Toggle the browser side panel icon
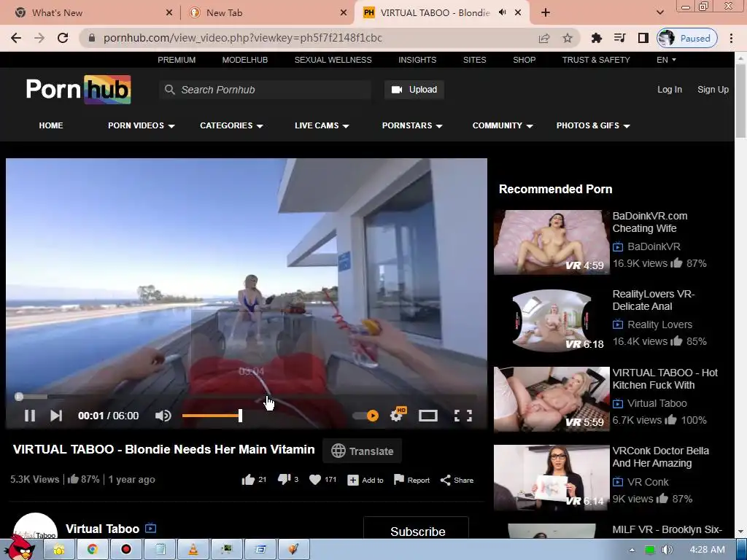This screenshot has width=747, height=560. coord(643,38)
